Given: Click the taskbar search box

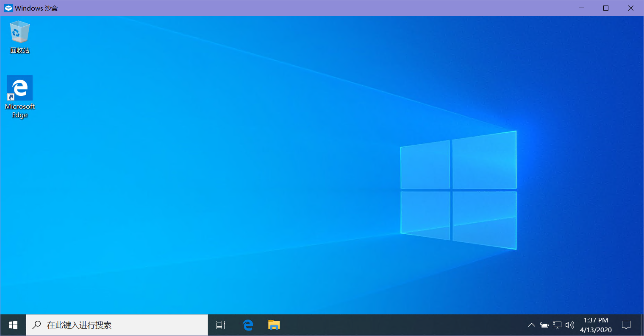Looking at the screenshot, I should pyautogui.click(x=117, y=325).
